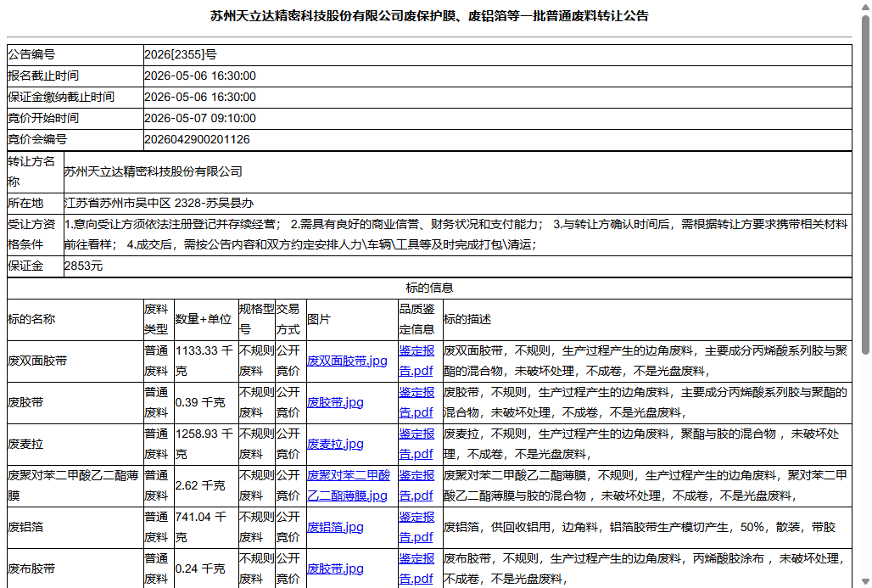Select the 竞价会编号 value 2026042900201126
The width and height of the screenshot is (872, 588).
pos(198,140)
